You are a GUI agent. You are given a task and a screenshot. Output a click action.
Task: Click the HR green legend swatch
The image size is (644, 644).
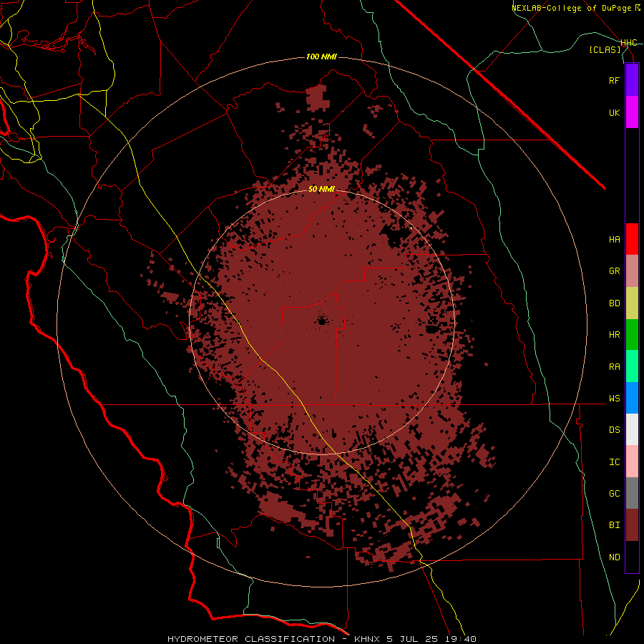(632, 335)
